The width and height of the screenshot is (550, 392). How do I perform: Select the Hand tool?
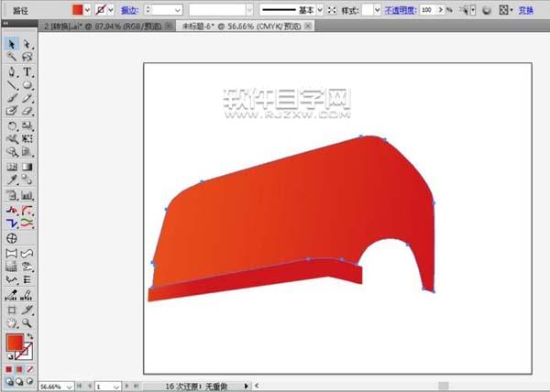pyautogui.click(x=12, y=323)
